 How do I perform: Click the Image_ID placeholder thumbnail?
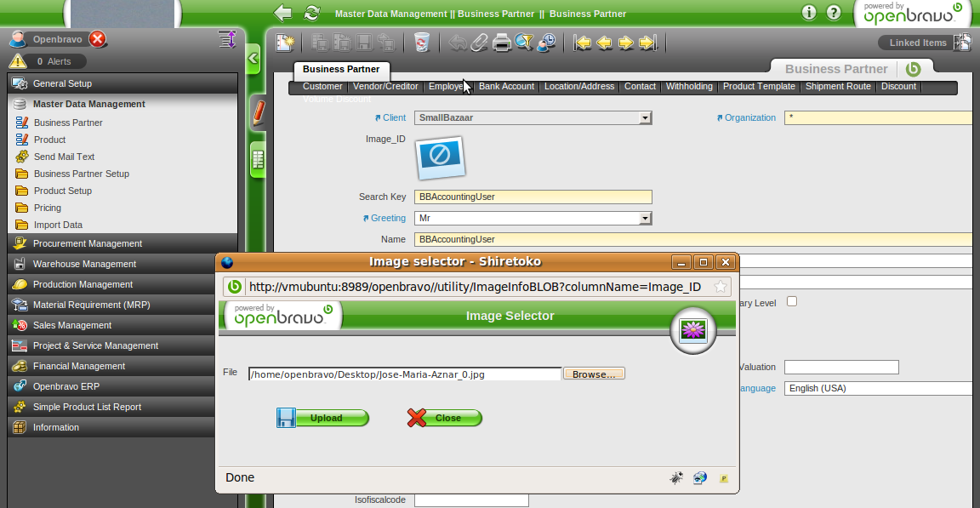point(440,157)
